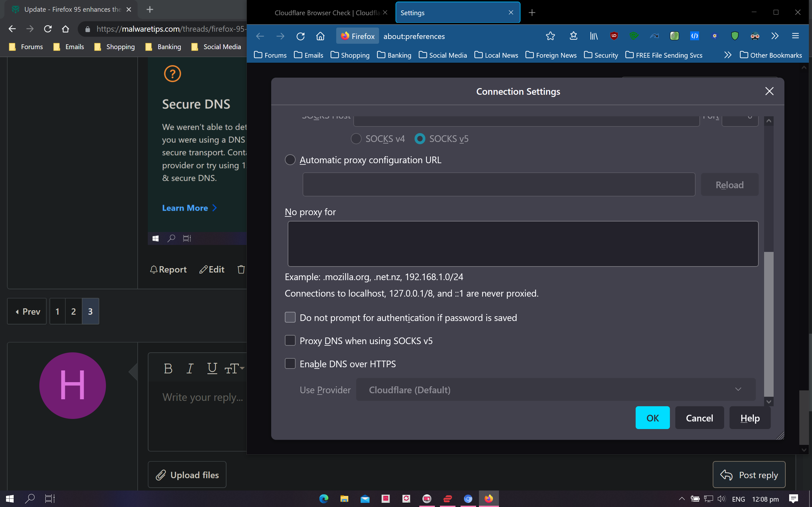812x507 pixels.
Task: Open the Library toolbar icon
Action: [593, 36]
